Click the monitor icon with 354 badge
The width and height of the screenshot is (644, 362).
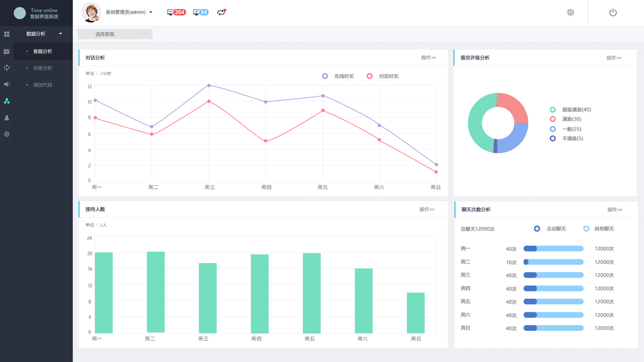176,12
